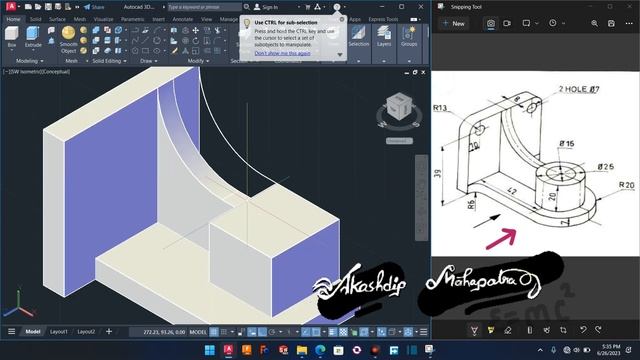Click the ruler tool in Snipping Tool

(530, 330)
